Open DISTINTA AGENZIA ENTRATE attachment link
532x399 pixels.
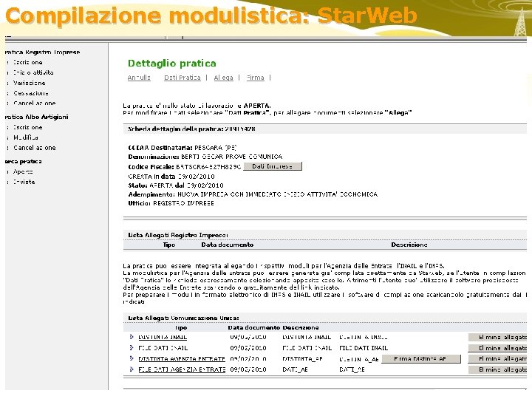[182, 359]
